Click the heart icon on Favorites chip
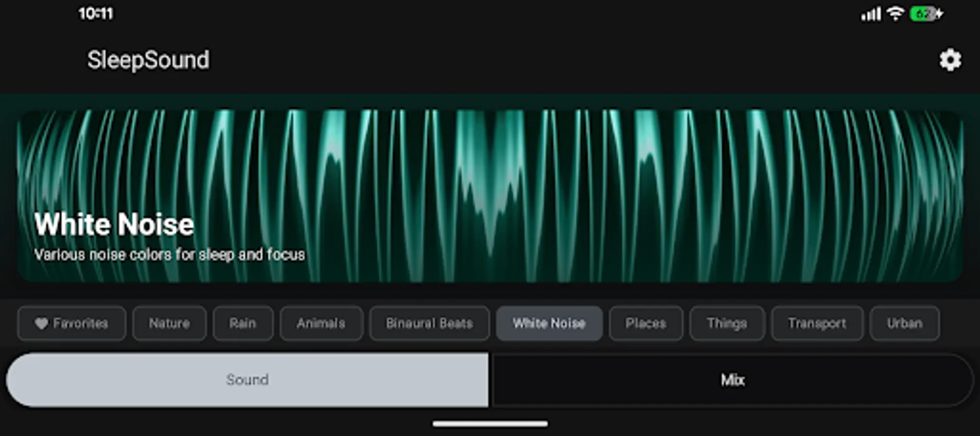 click(41, 323)
